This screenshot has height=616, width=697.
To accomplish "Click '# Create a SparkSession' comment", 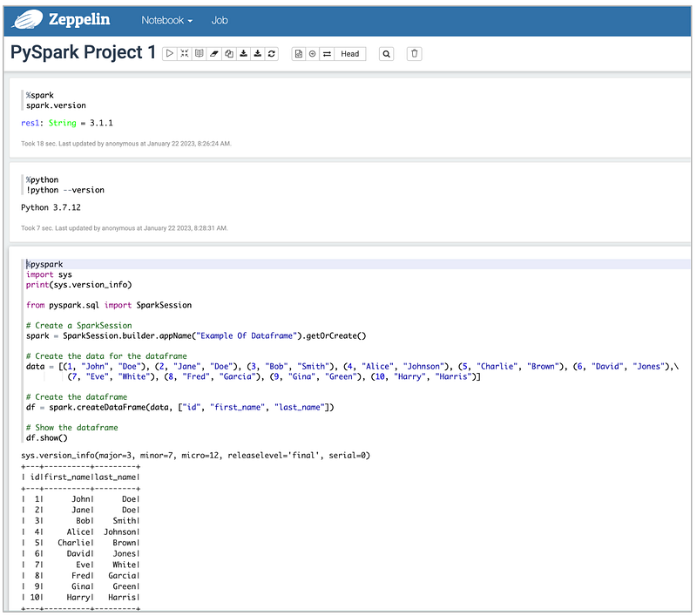I will click(x=79, y=325).
